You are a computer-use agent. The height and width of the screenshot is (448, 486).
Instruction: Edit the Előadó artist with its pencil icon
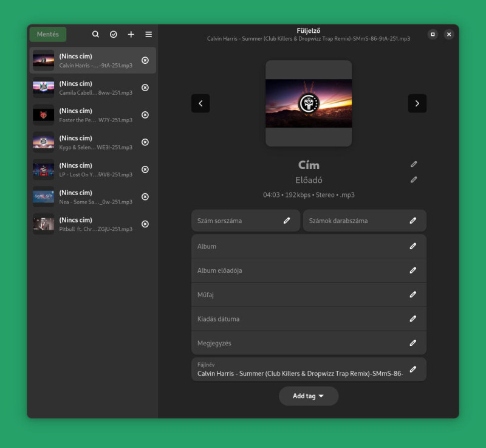(x=414, y=179)
